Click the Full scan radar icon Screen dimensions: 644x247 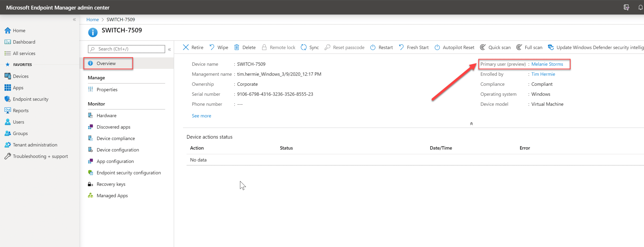pos(519,47)
